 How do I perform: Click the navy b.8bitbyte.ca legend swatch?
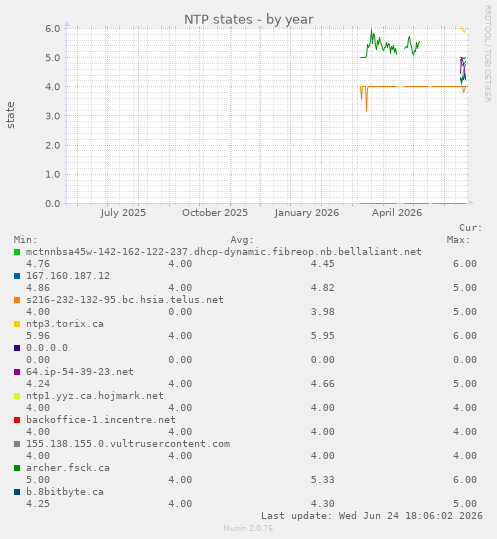17,492
